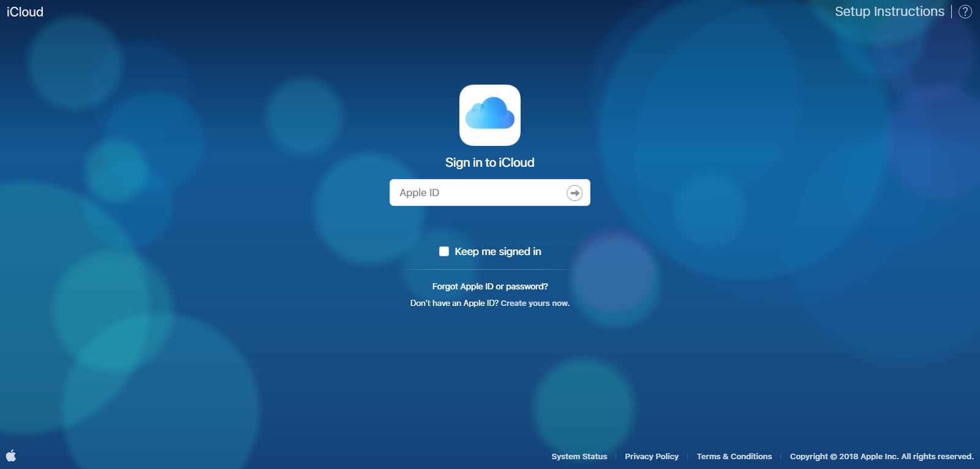Click Don't have an Apple ID text
Screen dimensions: 980x469
coord(454,303)
